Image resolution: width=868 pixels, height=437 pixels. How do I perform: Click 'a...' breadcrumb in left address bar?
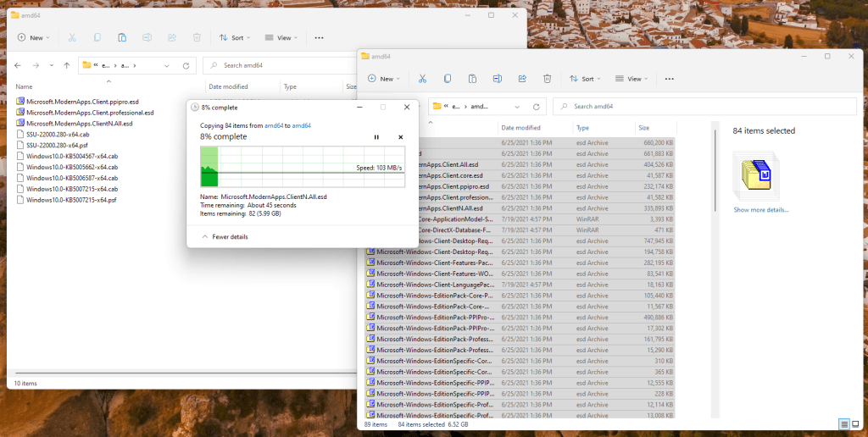click(x=125, y=65)
